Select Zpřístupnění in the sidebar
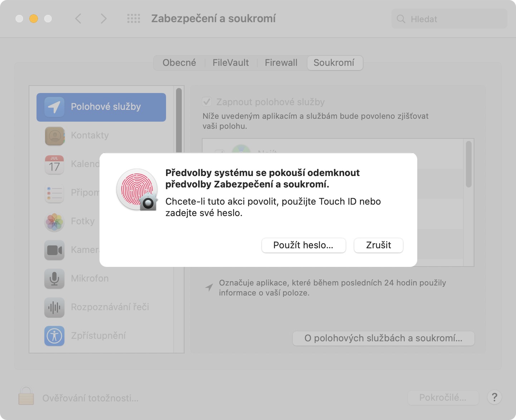The image size is (516, 420). click(101, 336)
